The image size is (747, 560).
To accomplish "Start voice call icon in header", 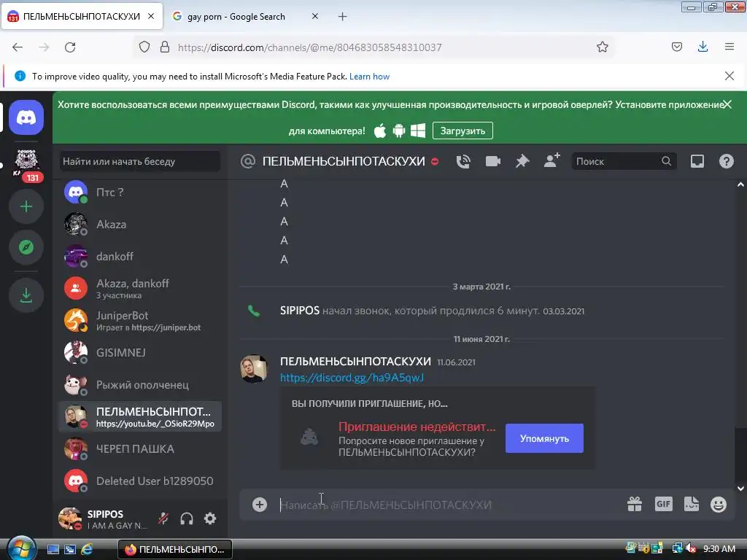I will point(463,161).
